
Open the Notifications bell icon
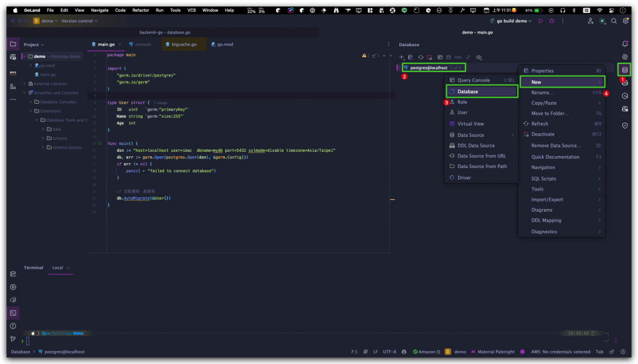(625, 44)
